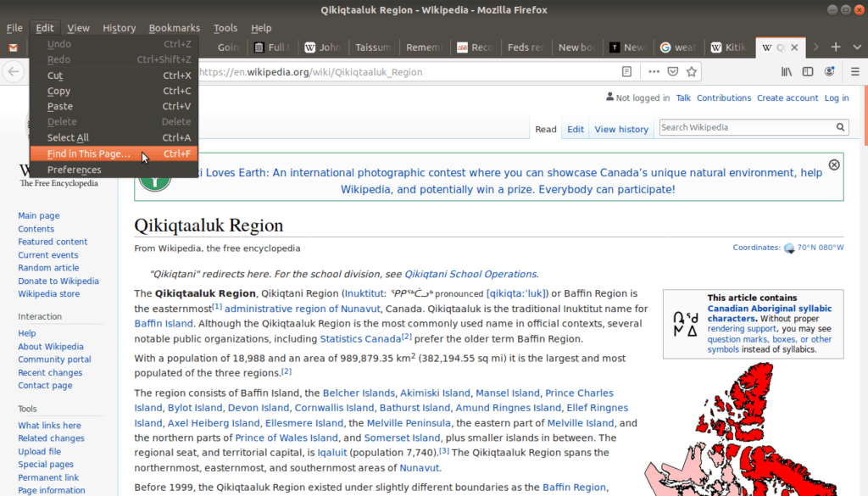Viewport: 868px width, 496px height.
Task: Switch to the weat Google tab
Action: pyautogui.click(x=678, y=47)
